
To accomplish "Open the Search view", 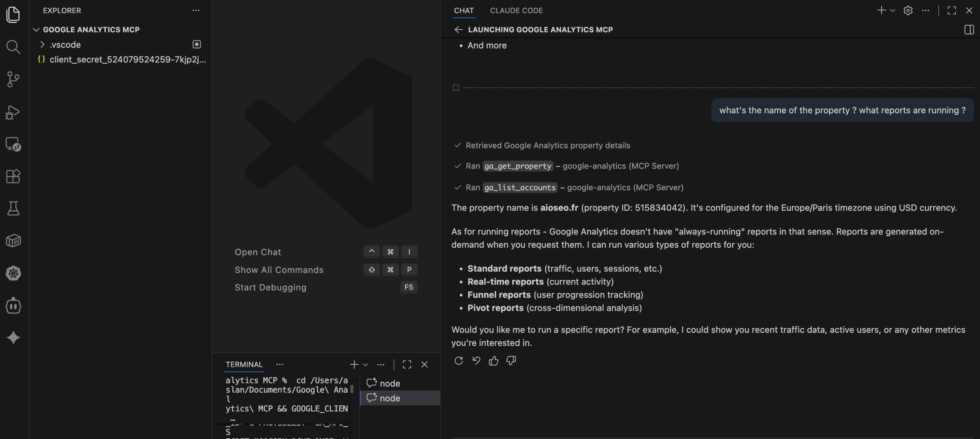I will pyautogui.click(x=13, y=47).
